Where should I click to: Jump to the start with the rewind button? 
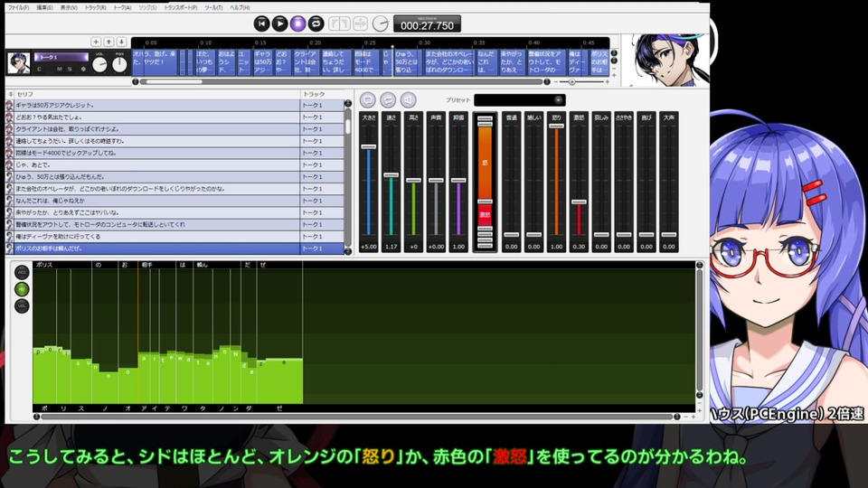pos(262,23)
